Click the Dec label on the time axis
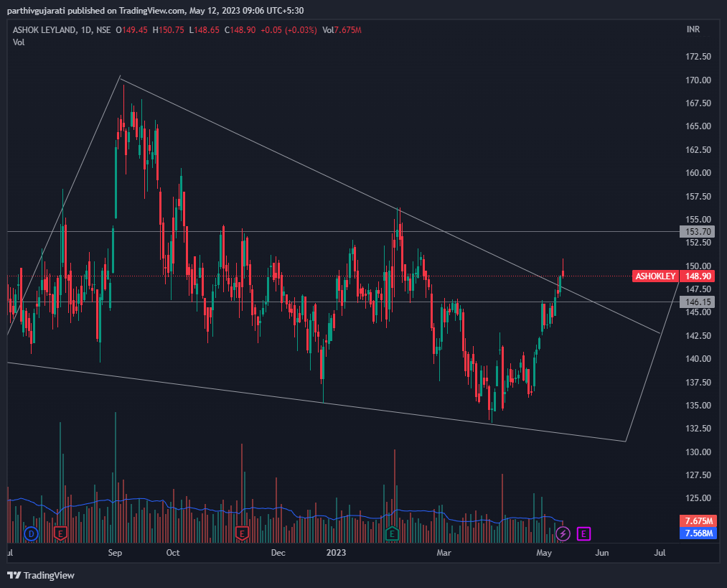Screen dimensions: 727x588 (278, 553)
